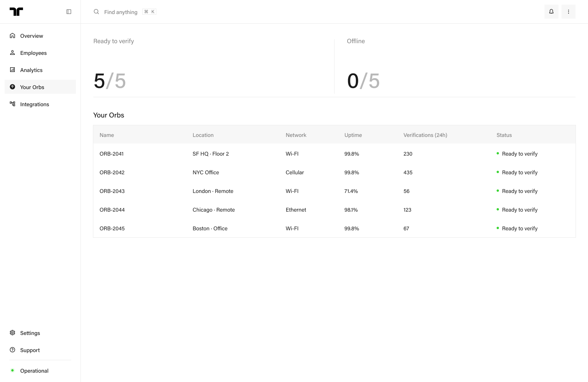Click the green Operational status dot
This screenshot has width=588, height=382.
(12, 371)
